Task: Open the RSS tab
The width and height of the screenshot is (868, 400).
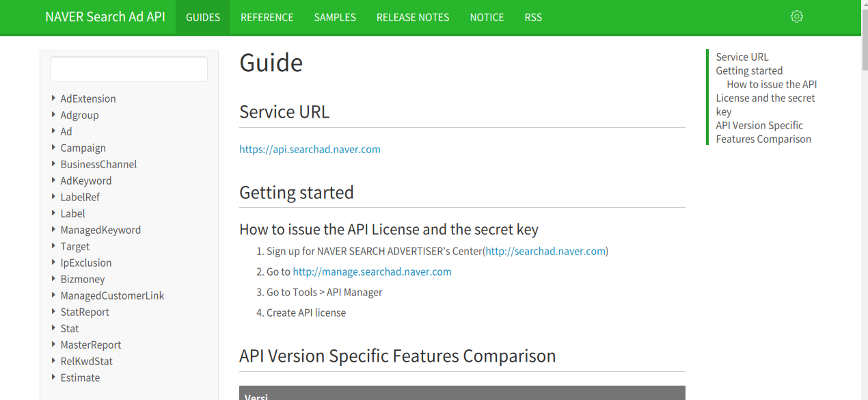Action: tap(533, 17)
